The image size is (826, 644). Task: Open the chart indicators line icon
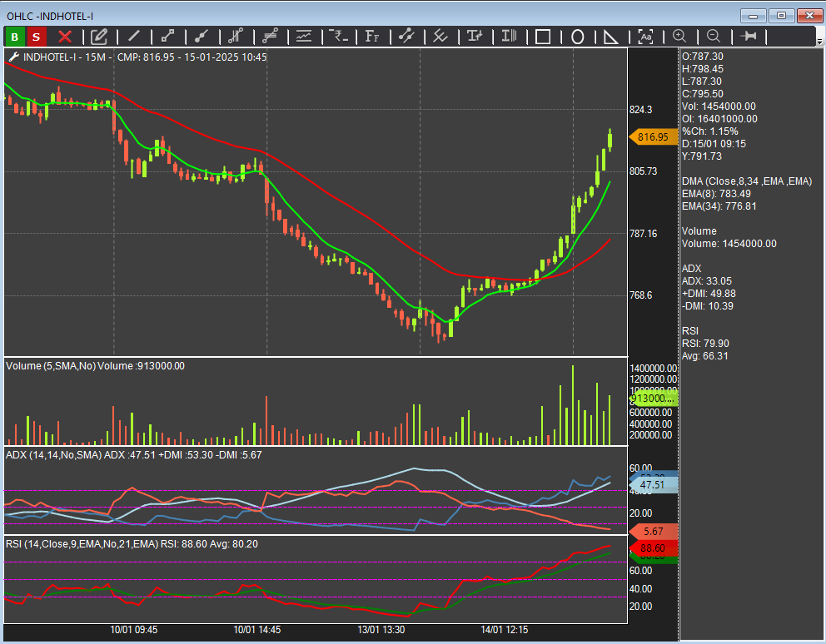304,36
